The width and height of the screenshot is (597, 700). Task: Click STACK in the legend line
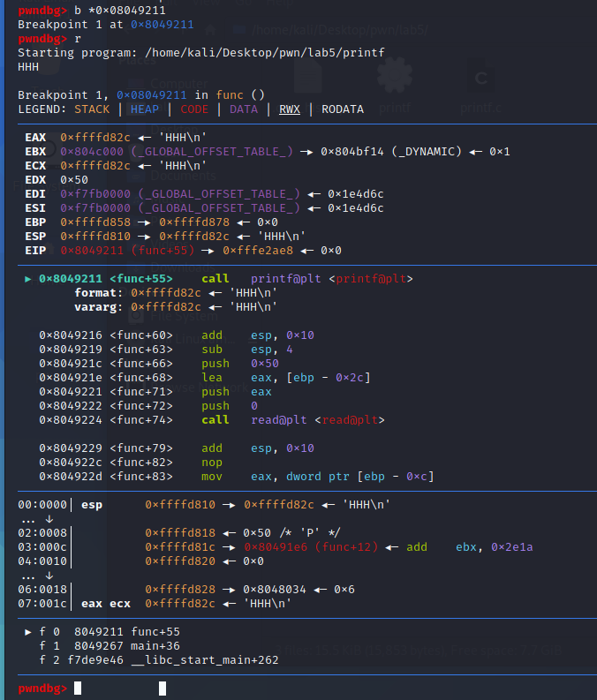click(x=92, y=109)
